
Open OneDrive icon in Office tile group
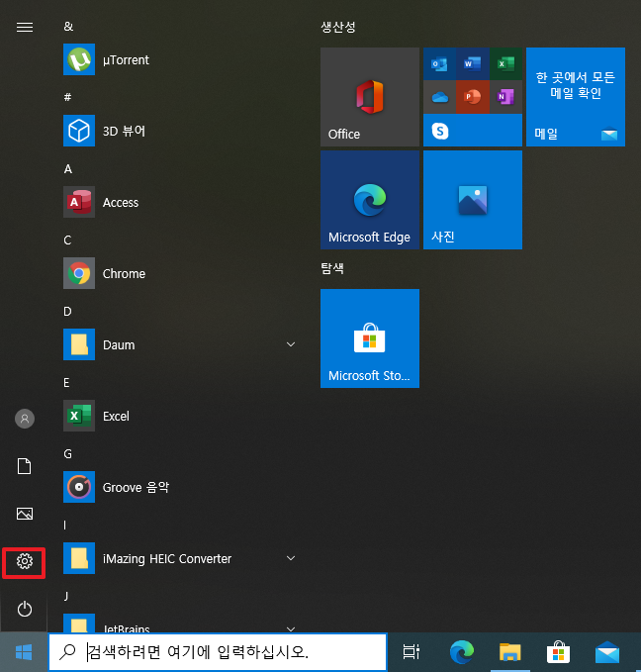(439, 97)
